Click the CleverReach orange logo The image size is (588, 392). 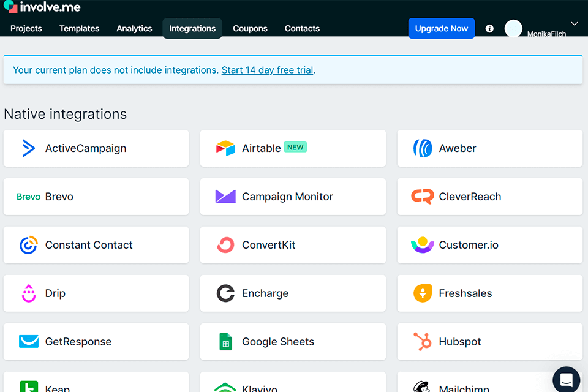point(423,197)
